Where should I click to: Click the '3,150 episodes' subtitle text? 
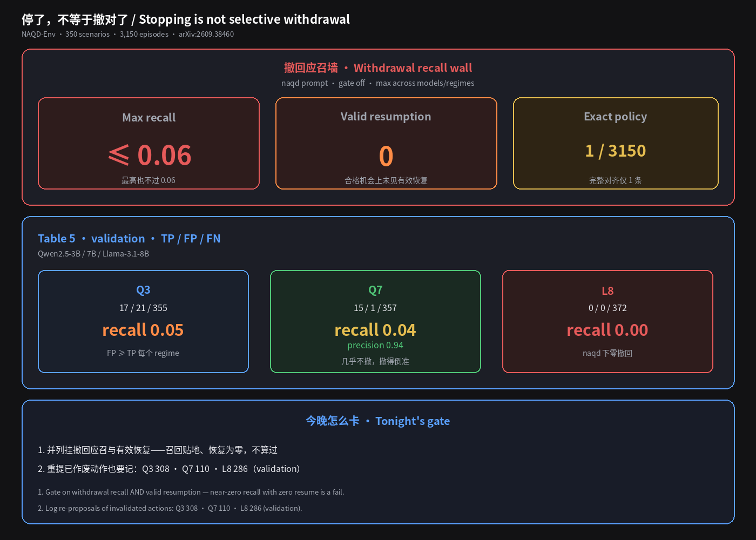coord(144,34)
